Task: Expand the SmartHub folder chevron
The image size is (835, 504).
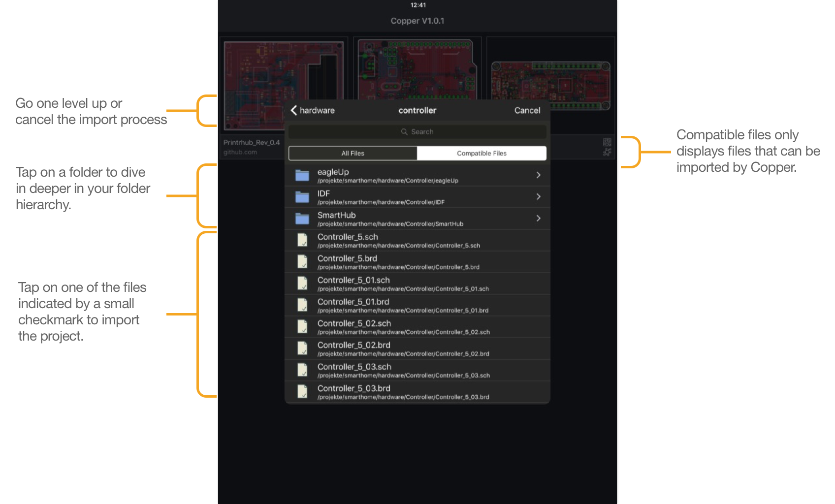Action: [x=538, y=219]
